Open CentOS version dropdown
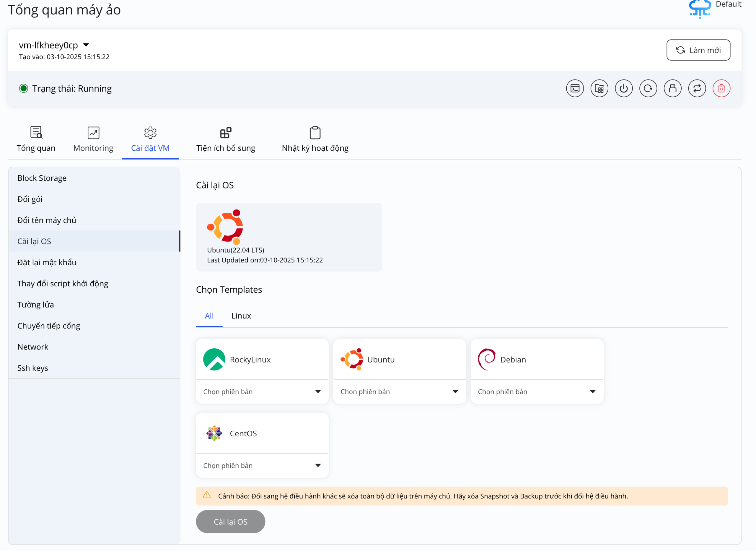Viewport: 756px width, 551px height. click(262, 465)
